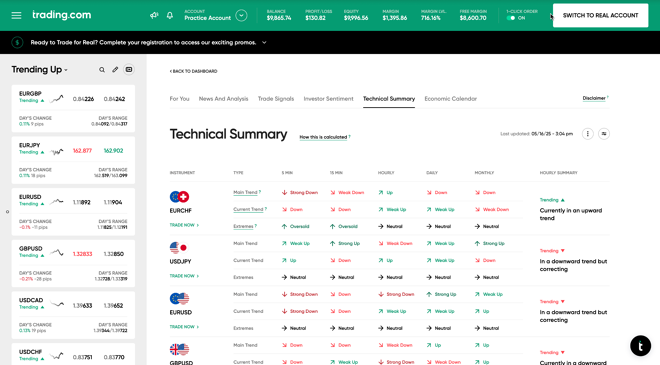The width and height of the screenshot is (660, 365).
Task: Click the Monthly column header
Action: 484,173
